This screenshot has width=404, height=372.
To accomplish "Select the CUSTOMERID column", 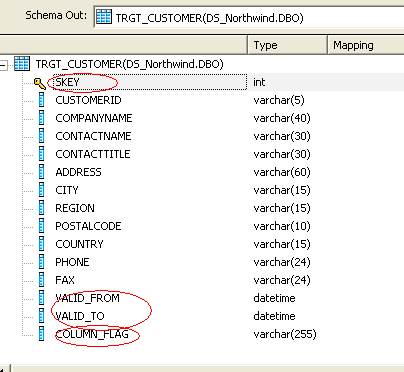I will (88, 100).
